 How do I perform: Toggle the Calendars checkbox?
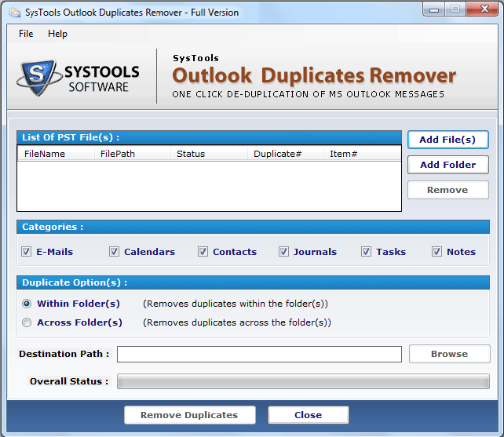pos(114,252)
